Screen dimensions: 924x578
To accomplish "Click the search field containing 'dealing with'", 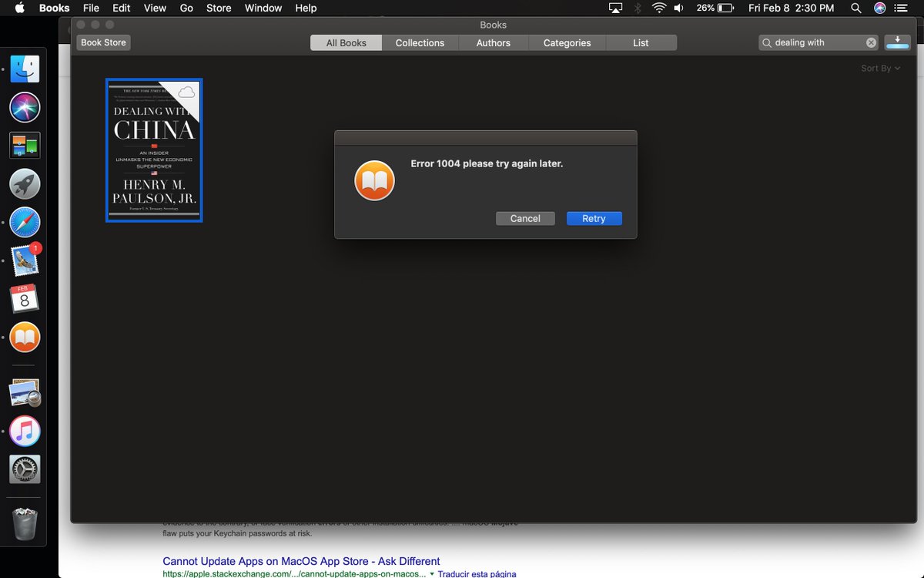I will (x=819, y=43).
